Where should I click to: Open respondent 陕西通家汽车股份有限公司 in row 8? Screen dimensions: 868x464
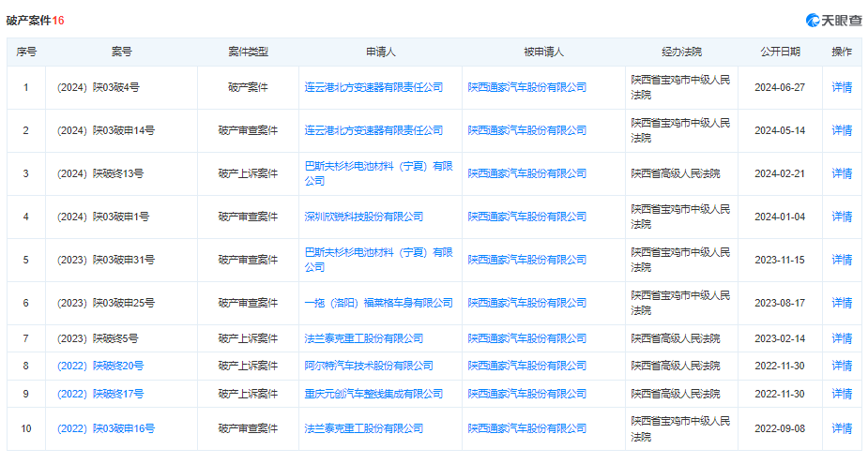pos(527,367)
